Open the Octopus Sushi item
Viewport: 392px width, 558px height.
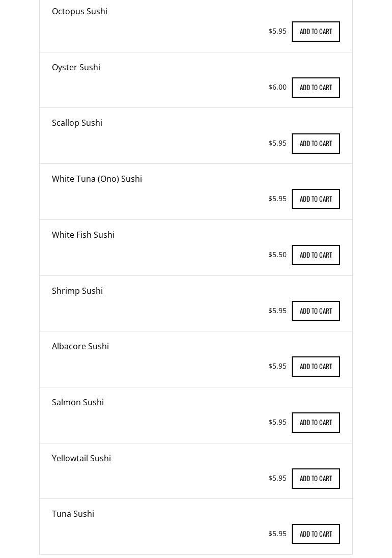coord(79,11)
